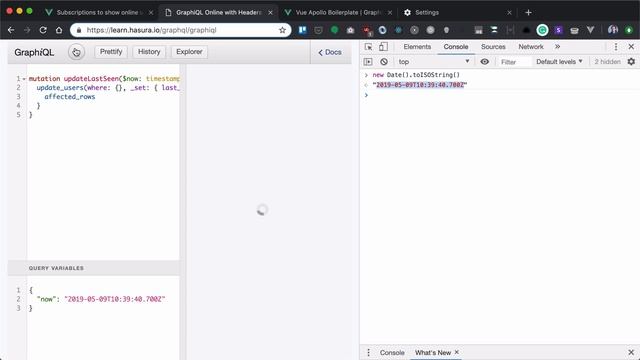The height and width of the screenshot is (360, 640).
Task: Go to browser home page
Action: click(59, 30)
